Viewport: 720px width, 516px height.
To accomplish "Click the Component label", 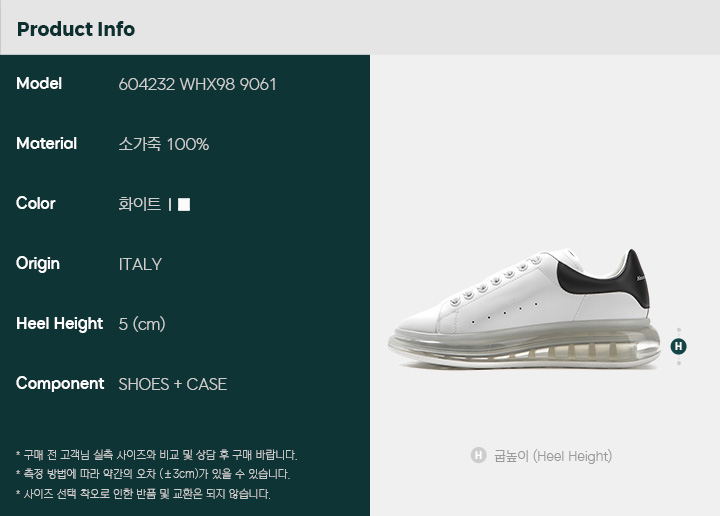I will click(x=60, y=383).
